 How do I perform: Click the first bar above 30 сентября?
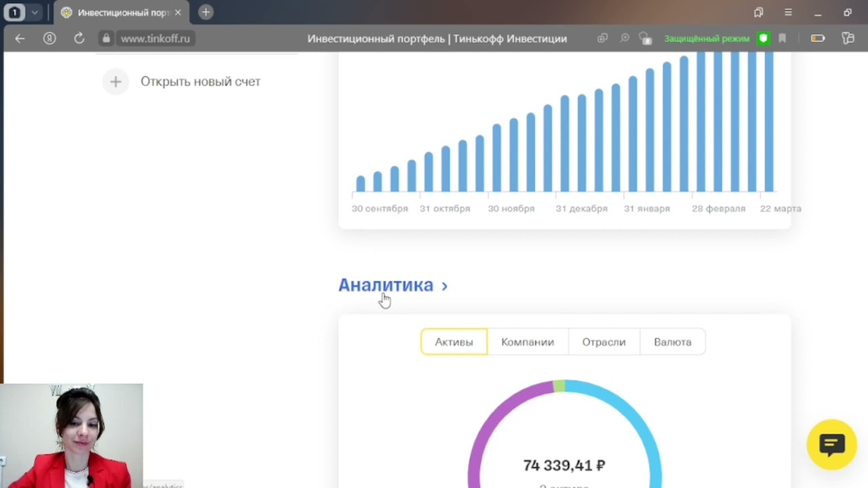pyautogui.click(x=361, y=184)
